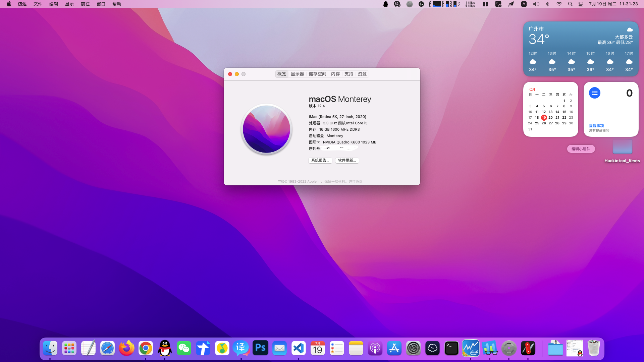Open Notes app in the Dock
The image size is (644, 362).
tap(356, 348)
